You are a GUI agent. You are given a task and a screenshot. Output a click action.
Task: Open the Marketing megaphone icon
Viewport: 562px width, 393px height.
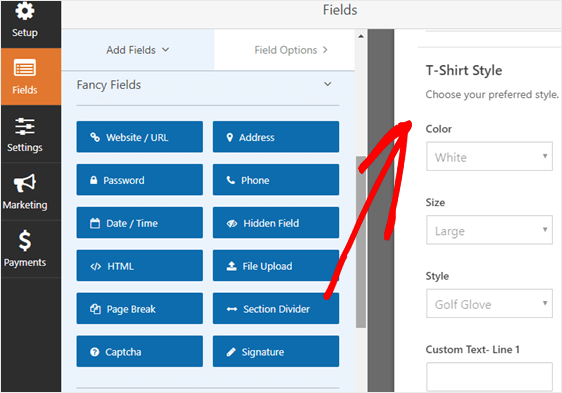click(25, 183)
